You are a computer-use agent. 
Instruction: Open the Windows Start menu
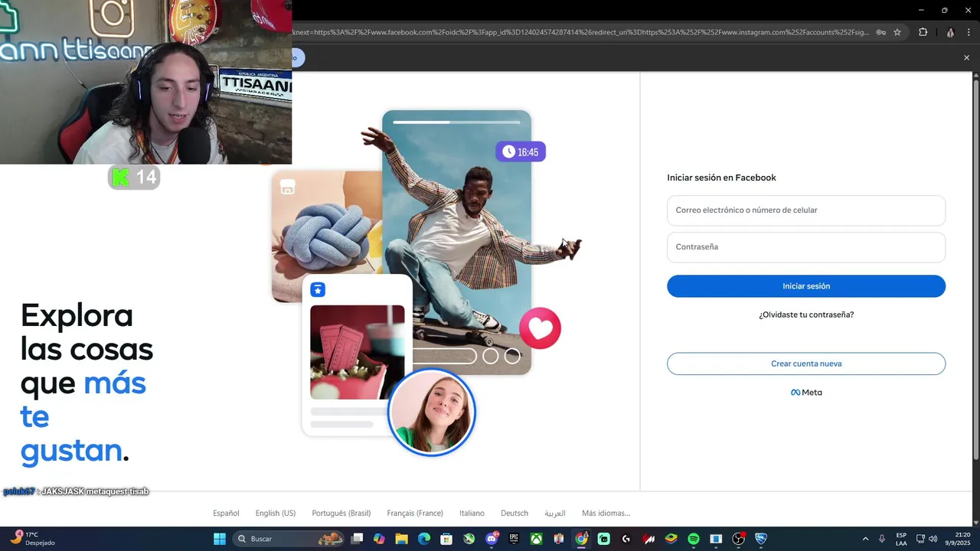pos(219,539)
